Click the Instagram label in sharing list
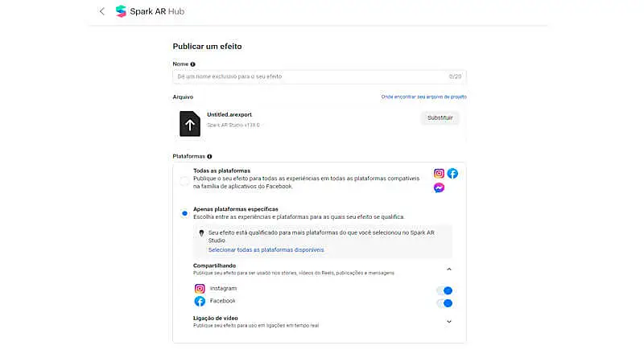 point(223,289)
